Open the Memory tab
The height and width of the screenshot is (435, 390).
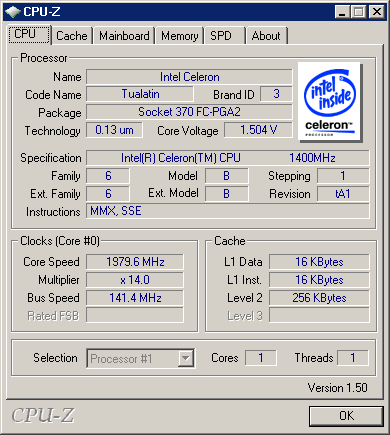(179, 36)
